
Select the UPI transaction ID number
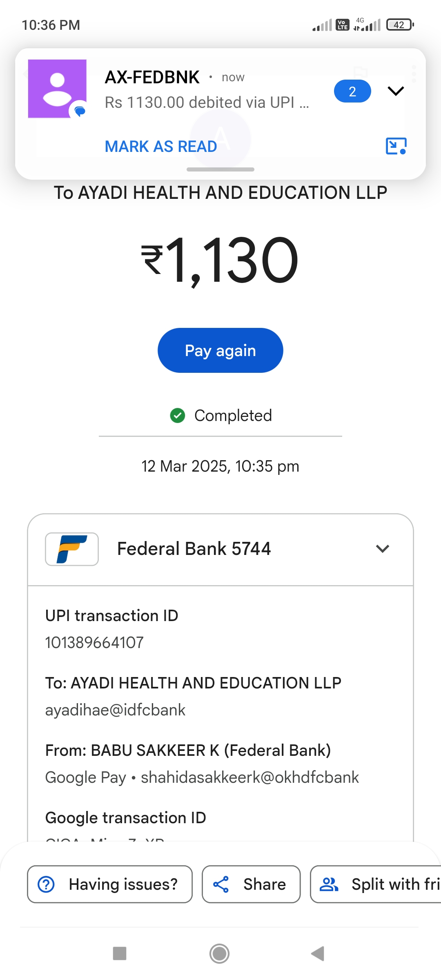(x=94, y=642)
